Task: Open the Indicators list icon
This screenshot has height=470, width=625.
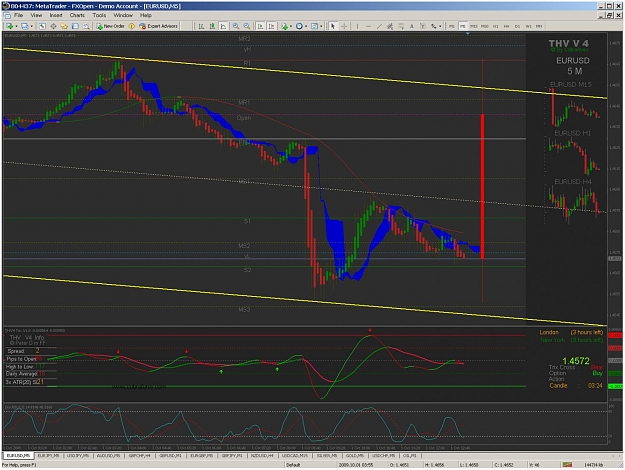Action: [284, 26]
